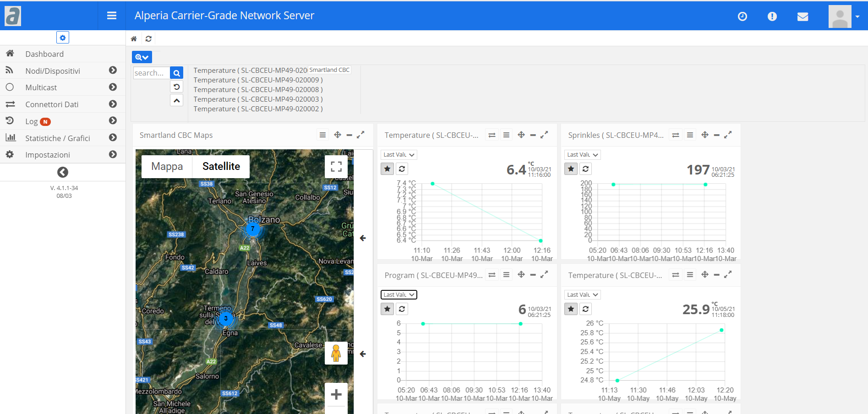The height and width of the screenshot is (414, 868).
Task: Open the mail envelope icon in header
Action: (x=802, y=16)
